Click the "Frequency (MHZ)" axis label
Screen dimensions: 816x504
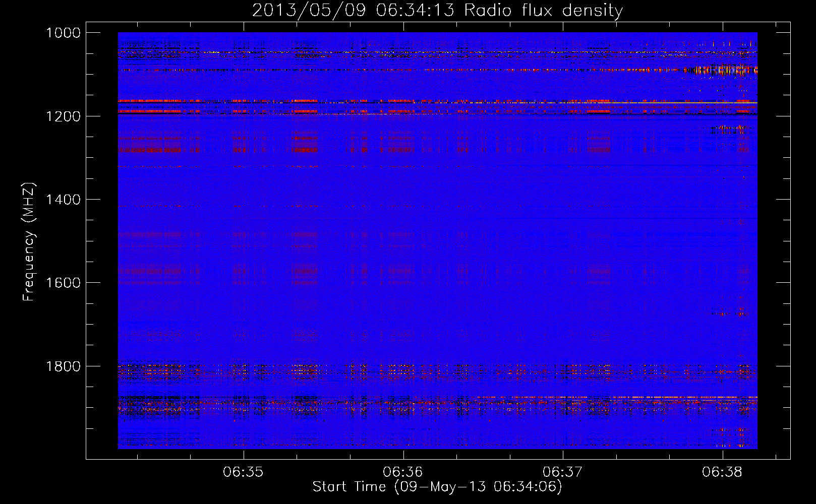click(29, 242)
